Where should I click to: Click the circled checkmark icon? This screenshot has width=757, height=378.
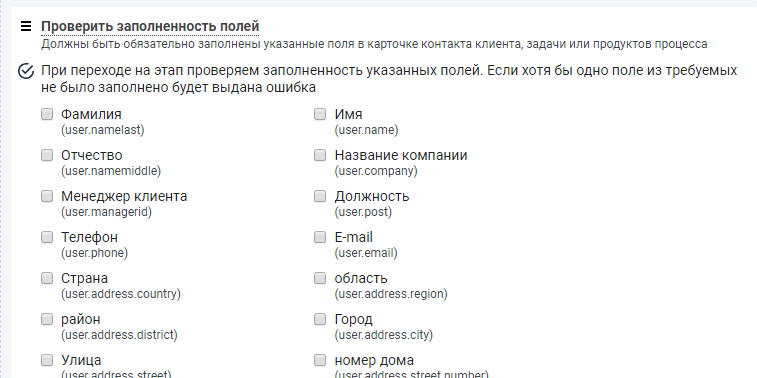coord(26,71)
